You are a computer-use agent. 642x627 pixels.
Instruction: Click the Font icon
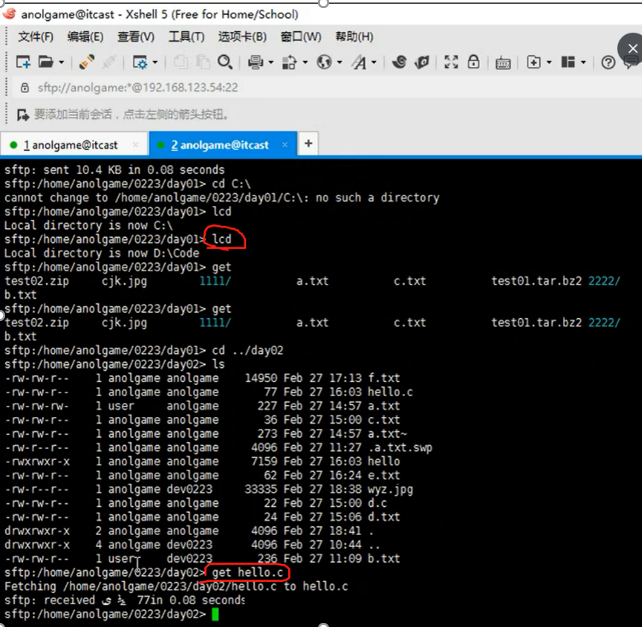359,62
